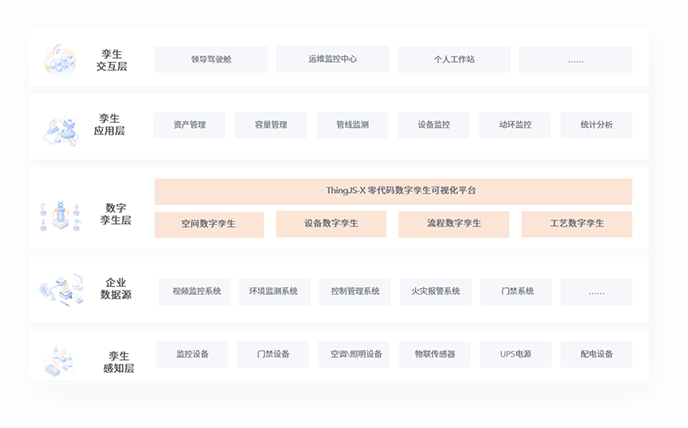Click the ellipsis box in 企业数据源 row
688x428 pixels.
point(596,291)
